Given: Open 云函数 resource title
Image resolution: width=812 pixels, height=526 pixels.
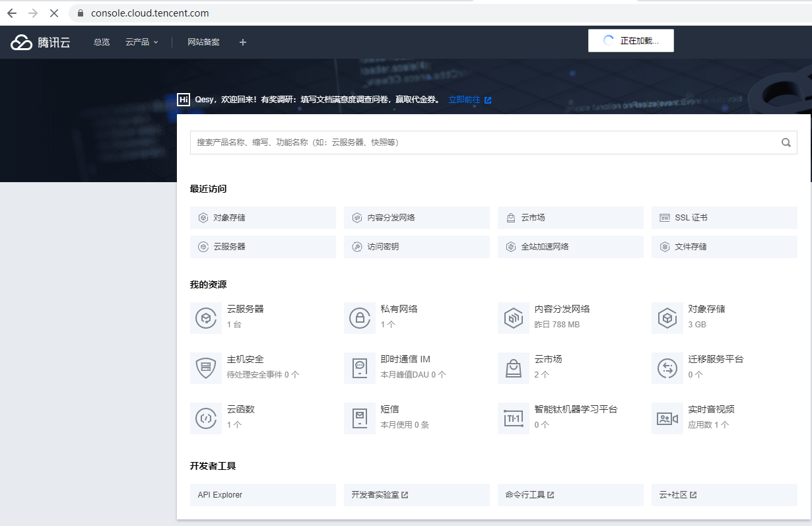Looking at the screenshot, I should coord(241,409).
